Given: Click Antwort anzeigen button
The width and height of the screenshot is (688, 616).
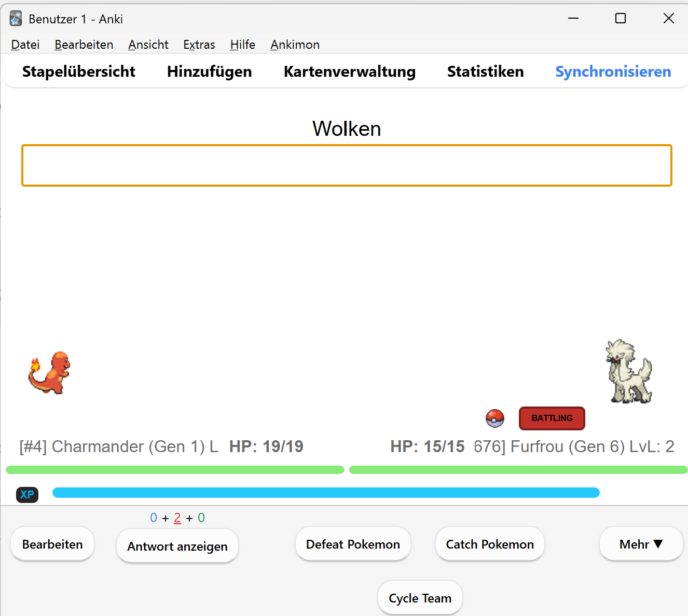Looking at the screenshot, I should click(177, 546).
